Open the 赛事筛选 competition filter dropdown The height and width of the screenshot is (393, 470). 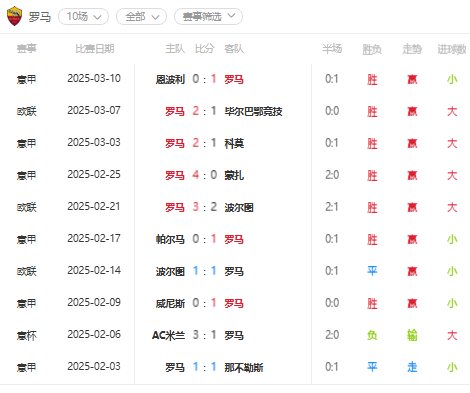(x=208, y=16)
